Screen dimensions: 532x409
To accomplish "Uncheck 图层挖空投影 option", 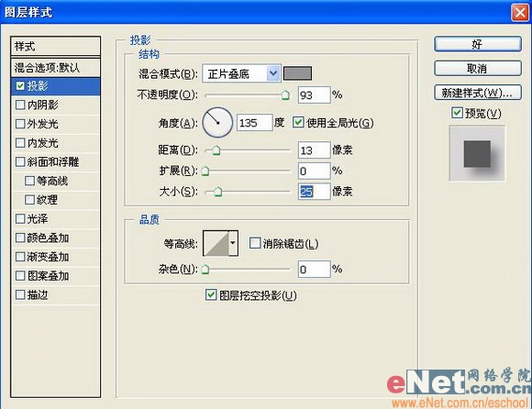I will click(211, 294).
